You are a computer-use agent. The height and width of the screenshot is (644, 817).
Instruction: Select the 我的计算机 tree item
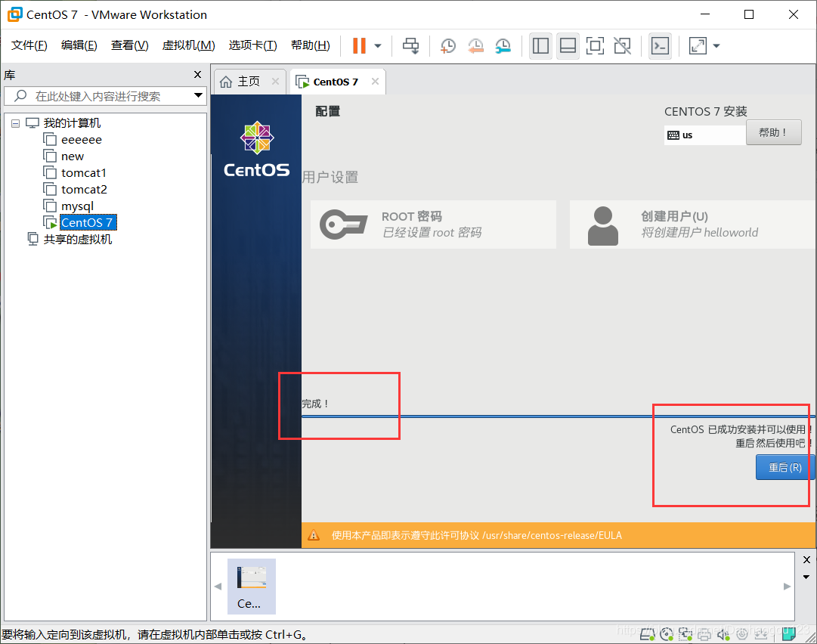[72, 123]
